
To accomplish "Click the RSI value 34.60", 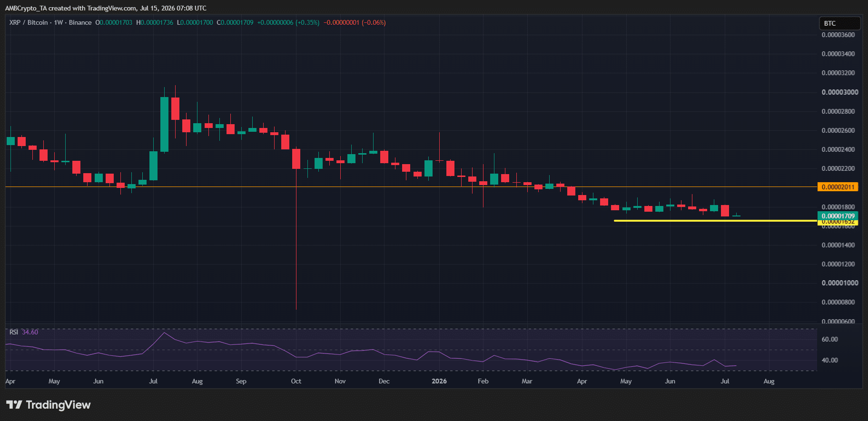I will (x=30, y=332).
